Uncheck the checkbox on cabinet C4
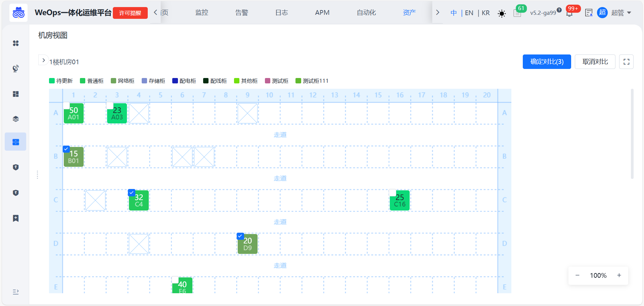The image size is (644, 306). [132, 193]
